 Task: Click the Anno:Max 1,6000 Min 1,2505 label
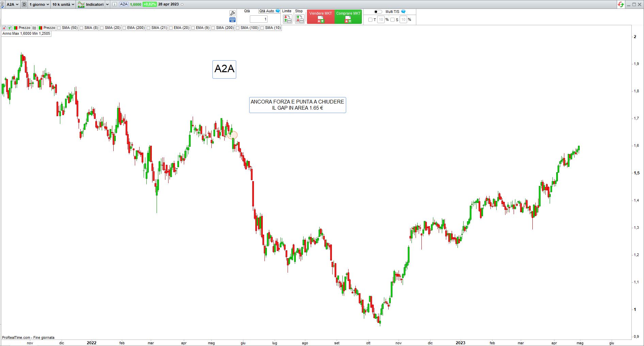26,34
